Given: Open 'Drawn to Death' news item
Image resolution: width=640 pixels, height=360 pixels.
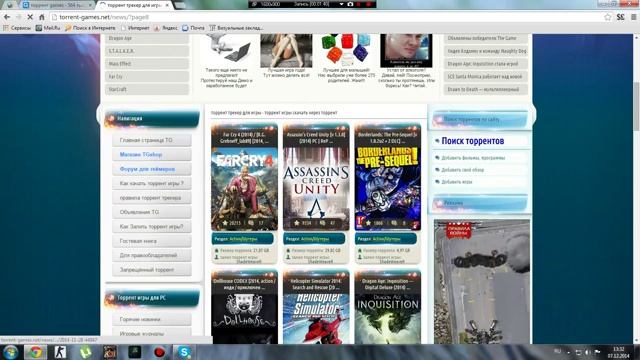Looking at the screenshot, I should pos(486,89).
